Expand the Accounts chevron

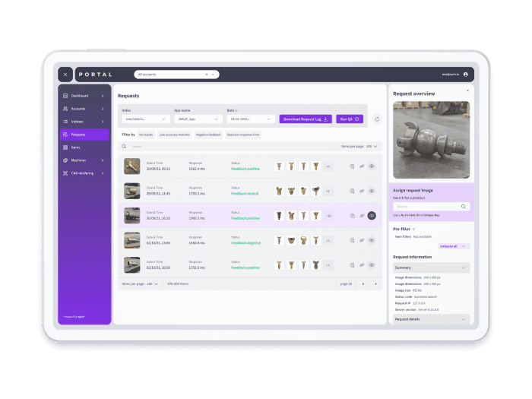pyautogui.click(x=103, y=109)
